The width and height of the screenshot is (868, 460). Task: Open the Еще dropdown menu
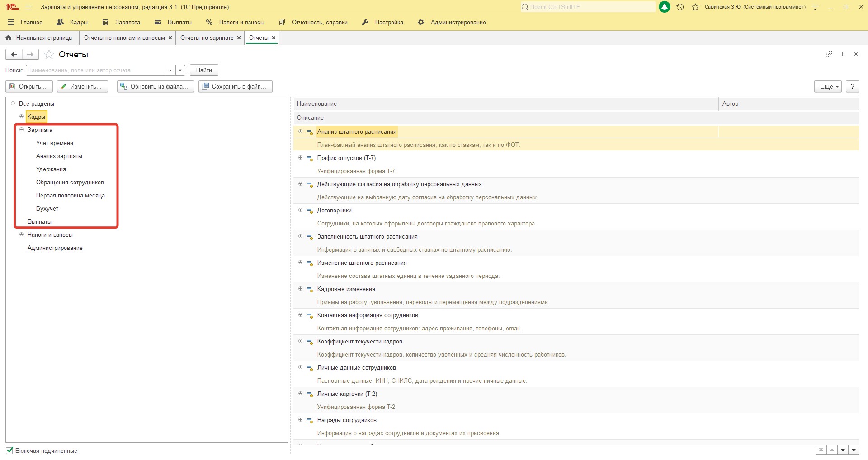828,87
